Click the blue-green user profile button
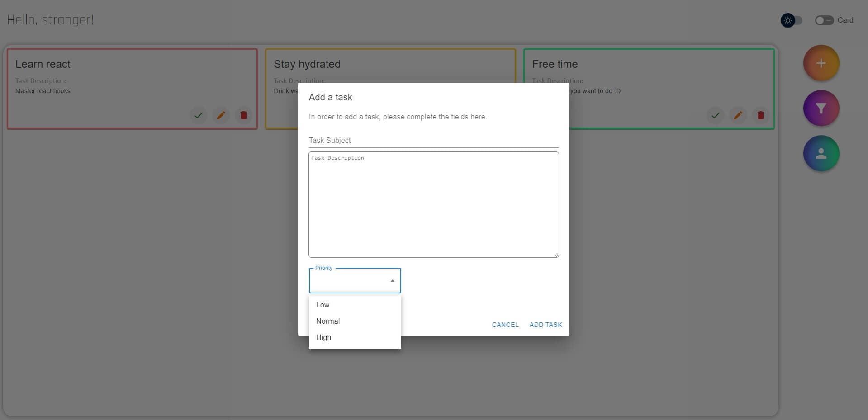This screenshot has width=868, height=420. 821,153
